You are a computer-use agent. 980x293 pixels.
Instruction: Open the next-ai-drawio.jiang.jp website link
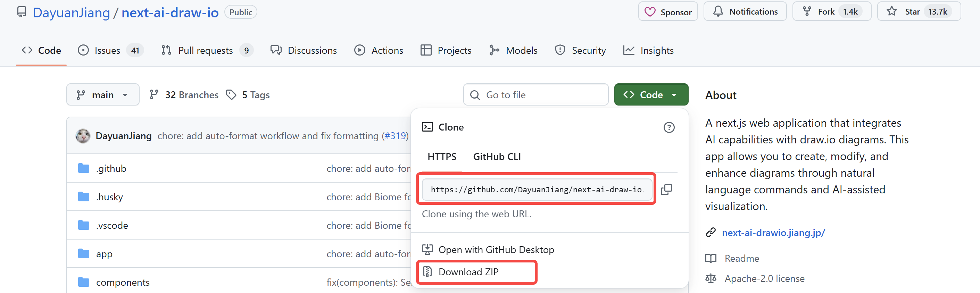[x=773, y=233]
